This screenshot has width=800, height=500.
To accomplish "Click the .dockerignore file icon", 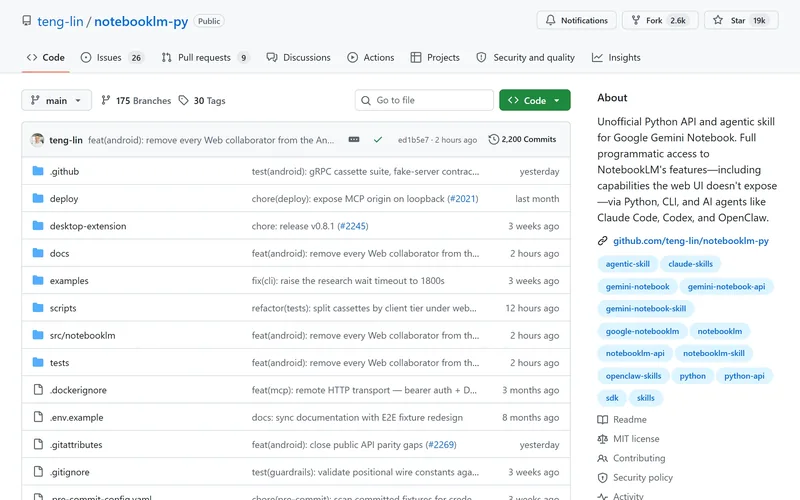I will pyautogui.click(x=38, y=390).
